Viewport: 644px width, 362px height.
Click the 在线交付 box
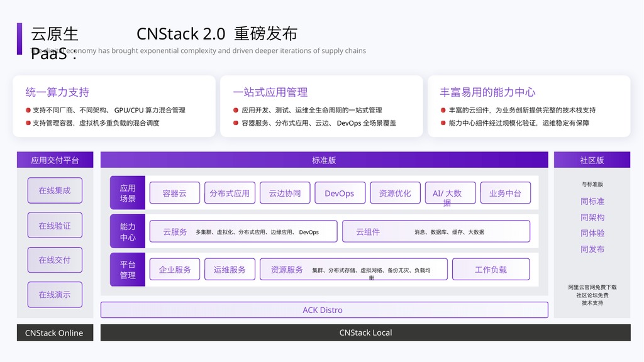[55, 260]
